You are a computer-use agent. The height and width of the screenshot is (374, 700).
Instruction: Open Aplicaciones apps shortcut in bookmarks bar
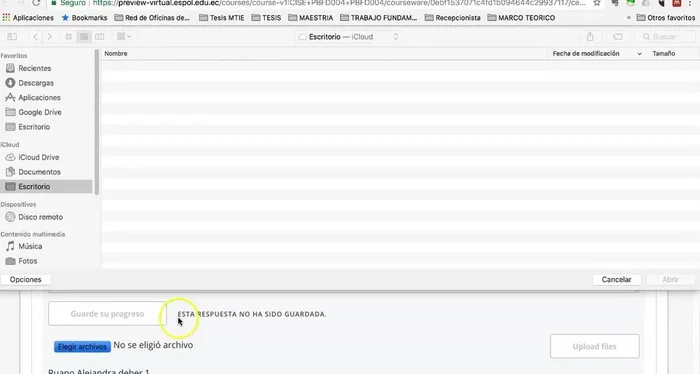point(28,18)
